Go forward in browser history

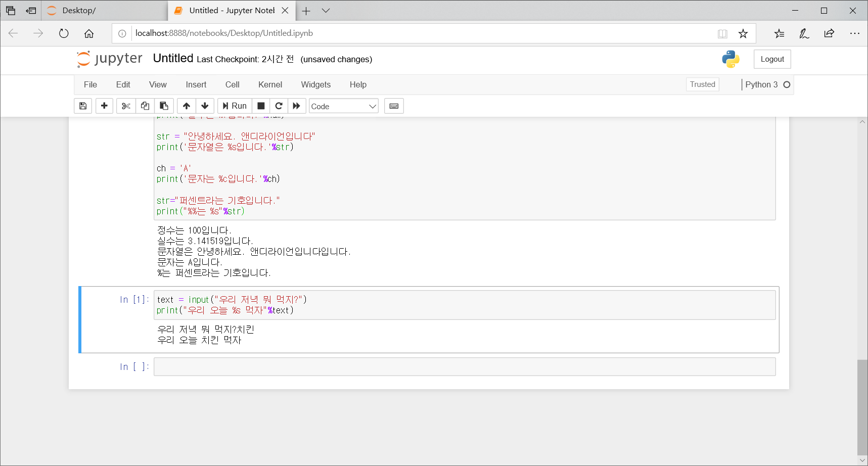(x=38, y=33)
